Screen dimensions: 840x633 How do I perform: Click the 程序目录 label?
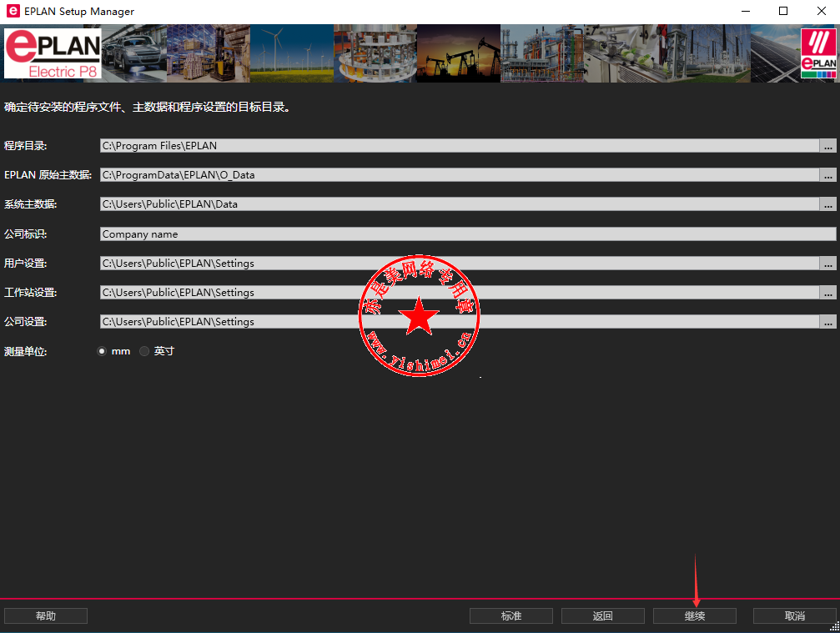pos(26,146)
